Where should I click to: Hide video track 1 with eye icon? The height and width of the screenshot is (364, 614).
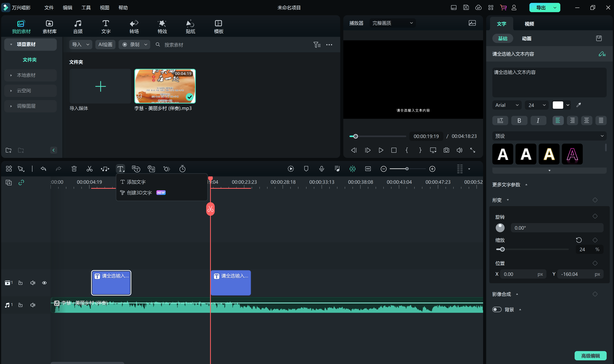(44, 283)
